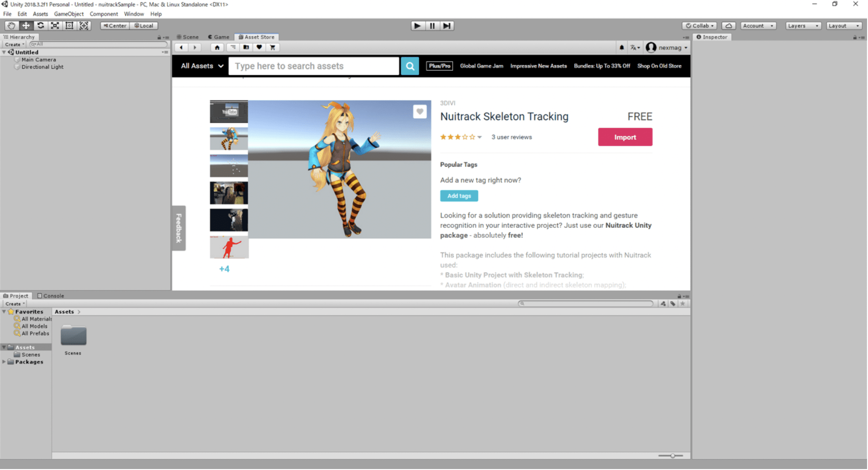Select the Scale tool
The height and width of the screenshot is (470, 868).
tap(55, 26)
